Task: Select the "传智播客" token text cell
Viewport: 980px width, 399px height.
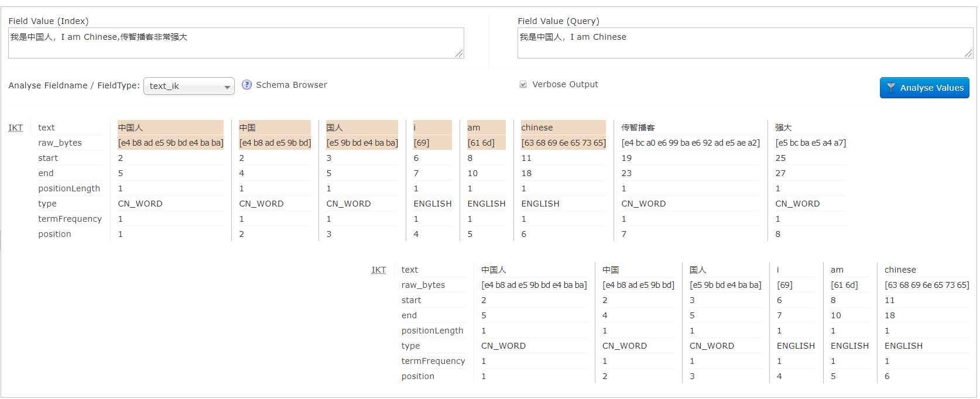Action: [x=638, y=128]
